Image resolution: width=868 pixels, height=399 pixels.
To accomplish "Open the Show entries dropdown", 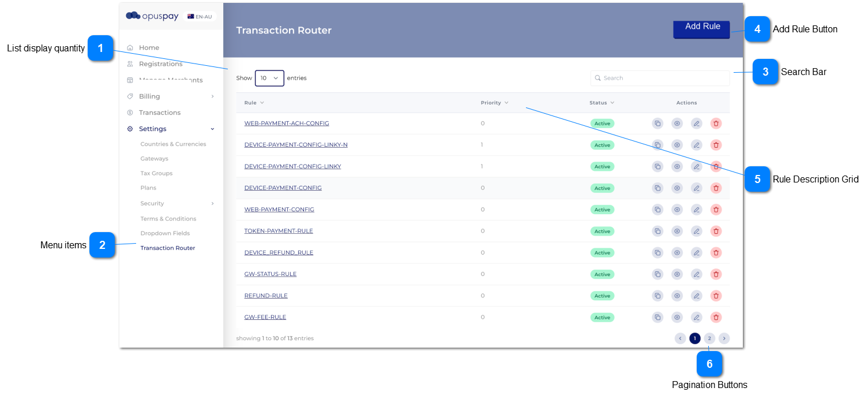I will tap(269, 78).
